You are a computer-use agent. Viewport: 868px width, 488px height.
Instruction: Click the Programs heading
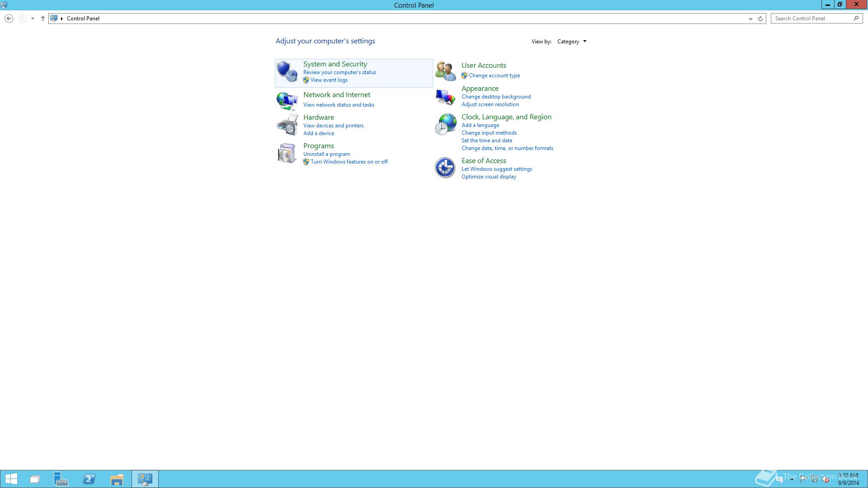point(319,146)
